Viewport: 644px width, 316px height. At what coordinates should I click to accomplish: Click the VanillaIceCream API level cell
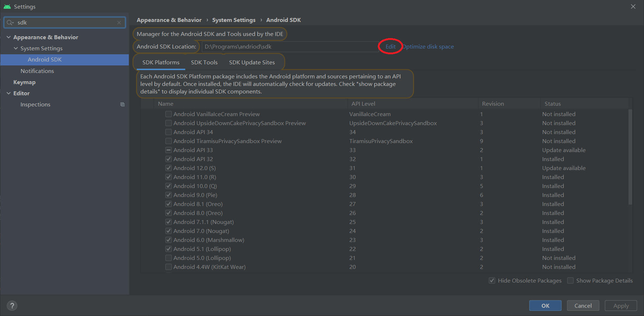[x=370, y=114]
